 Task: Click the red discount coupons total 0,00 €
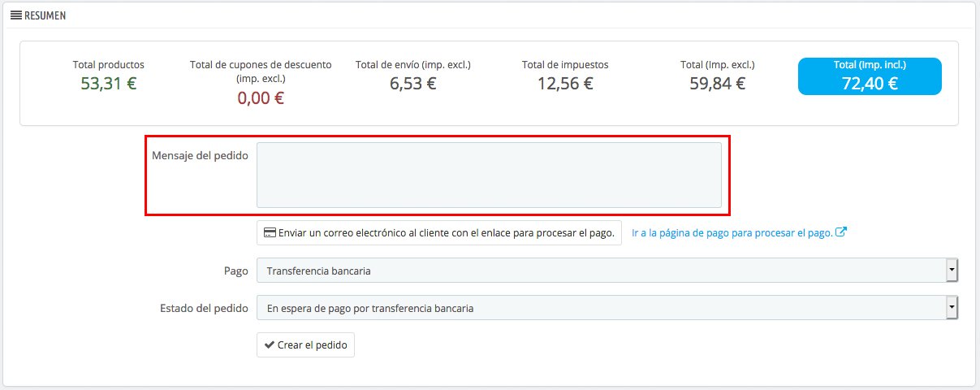(261, 98)
